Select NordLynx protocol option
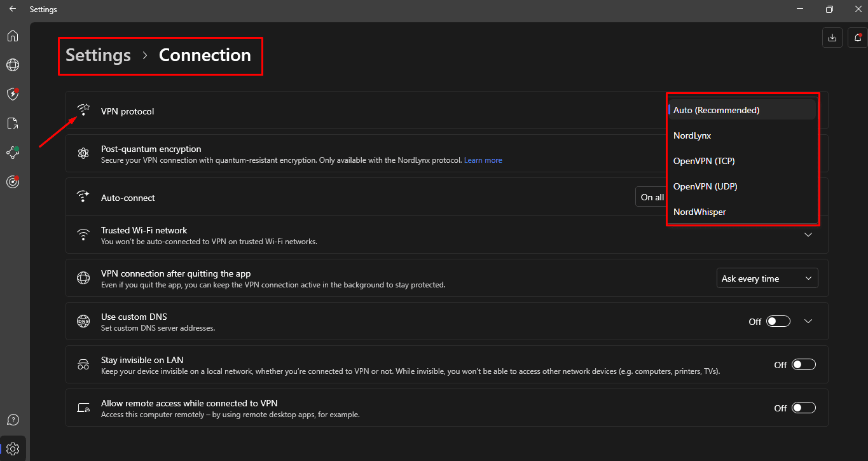 point(742,135)
